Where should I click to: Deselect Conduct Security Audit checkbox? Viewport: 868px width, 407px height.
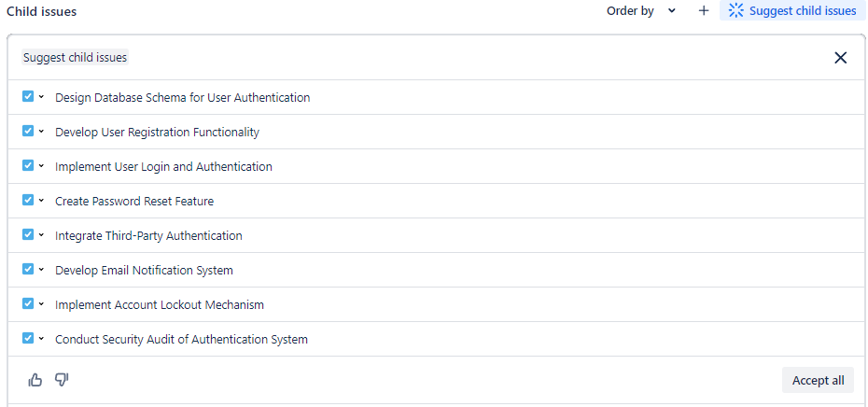28,338
